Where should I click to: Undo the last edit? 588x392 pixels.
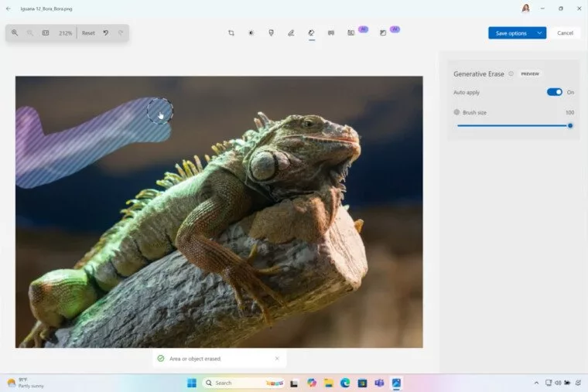(106, 33)
